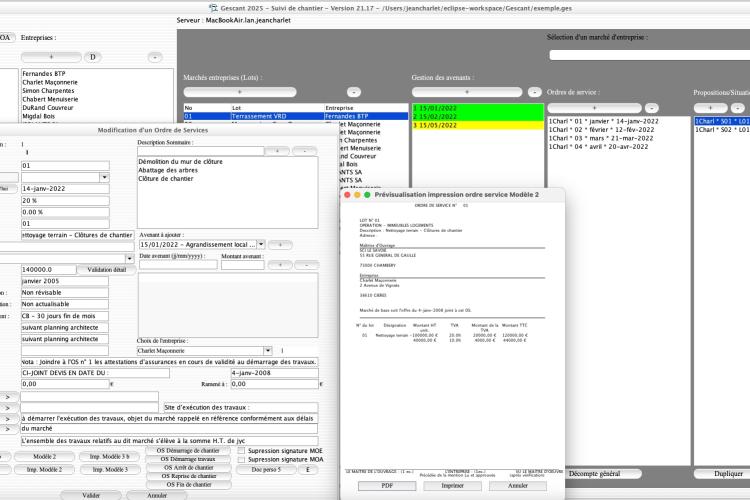Click the Modèle 2 button

coord(44,457)
